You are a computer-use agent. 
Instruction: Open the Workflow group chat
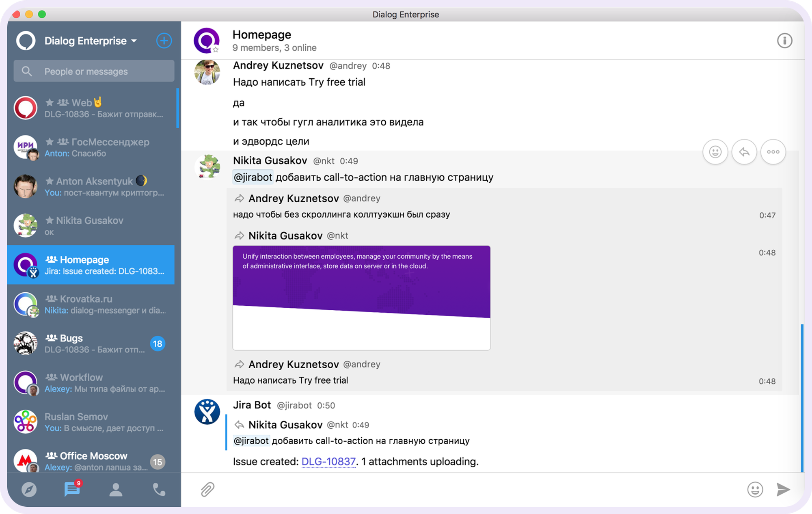pyautogui.click(x=92, y=383)
